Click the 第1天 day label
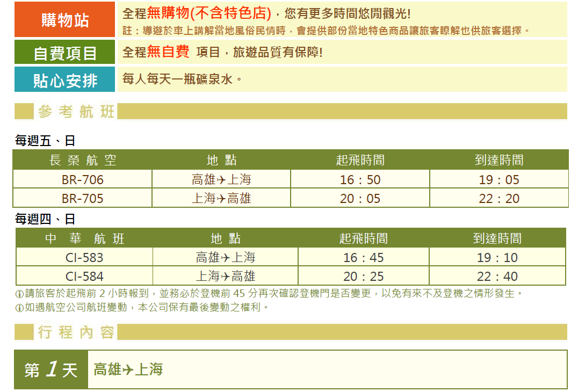The width and height of the screenshot is (578, 392). pyautogui.click(x=51, y=370)
